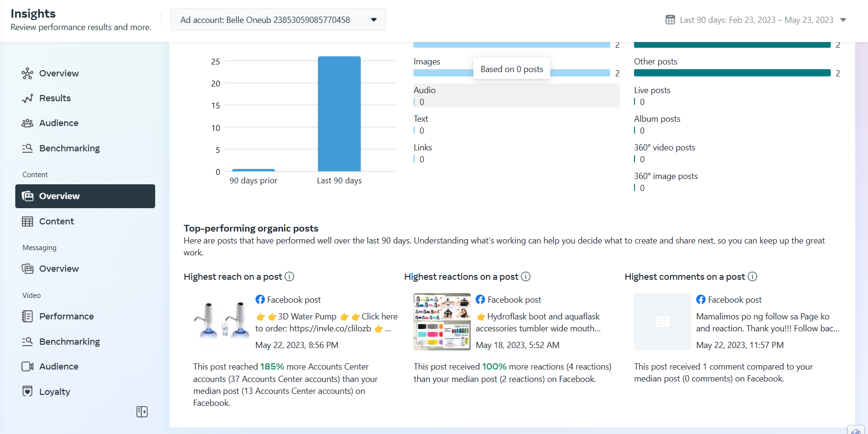868x434 pixels.
Task: Click the Last 90 days blue bar
Action: tap(339, 114)
